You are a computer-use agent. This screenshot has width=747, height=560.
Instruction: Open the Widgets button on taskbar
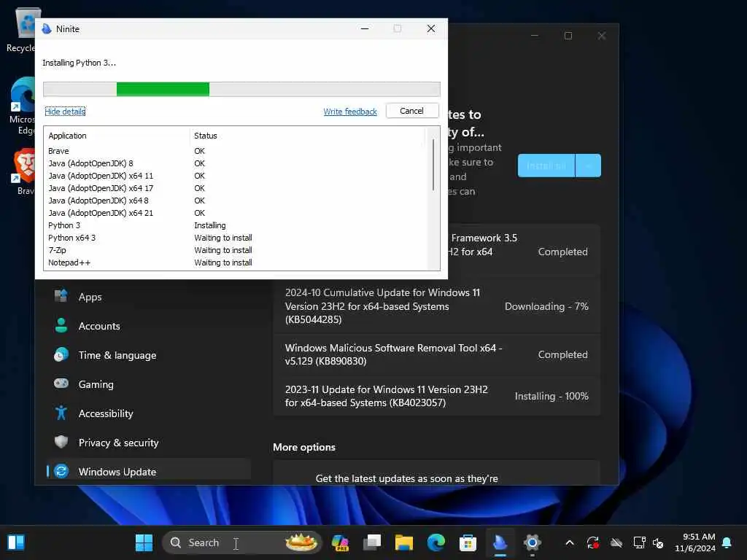pyautogui.click(x=16, y=542)
